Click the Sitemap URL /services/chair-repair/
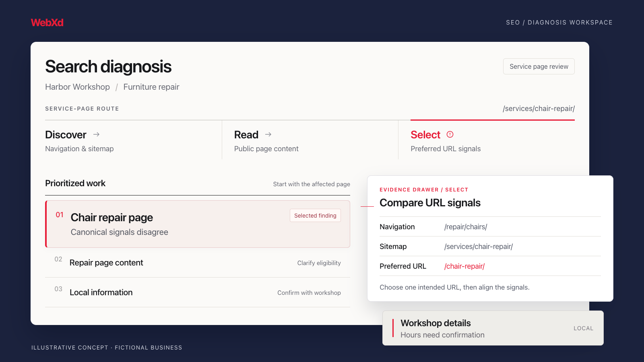Viewport: 644px width, 362px height. pyautogui.click(x=479, y=247)
